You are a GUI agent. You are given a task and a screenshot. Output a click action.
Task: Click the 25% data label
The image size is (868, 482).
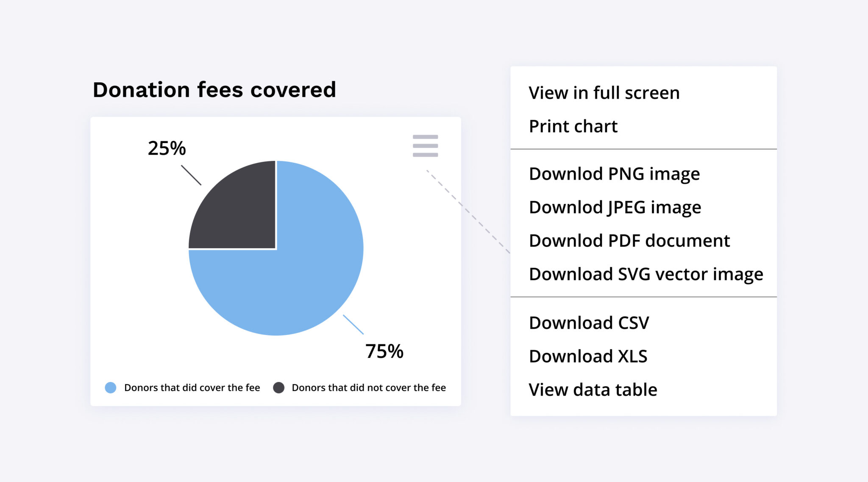click(x=167, y=148)
